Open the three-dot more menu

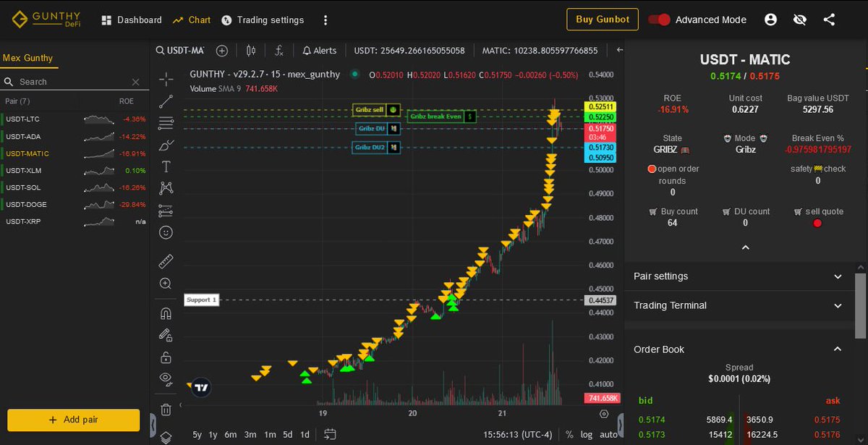(325, 20)
